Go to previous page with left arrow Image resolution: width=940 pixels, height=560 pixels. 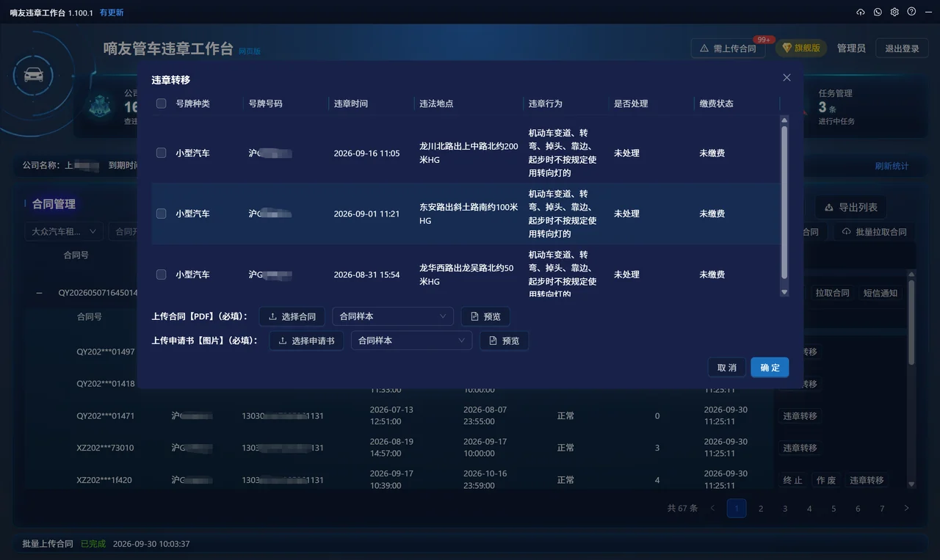(x=712, y=509)
